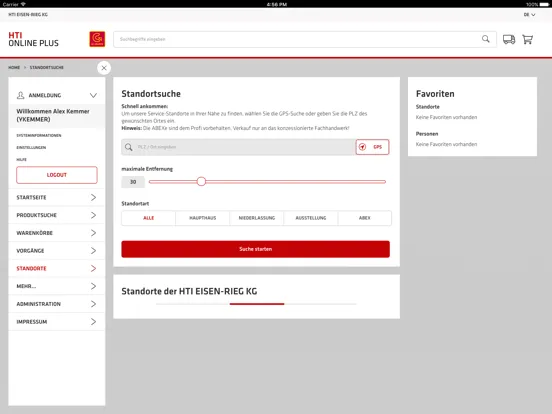Start search with Suche starten button
This screenshot has height=414, width=552.
click(x=256, y=249)
